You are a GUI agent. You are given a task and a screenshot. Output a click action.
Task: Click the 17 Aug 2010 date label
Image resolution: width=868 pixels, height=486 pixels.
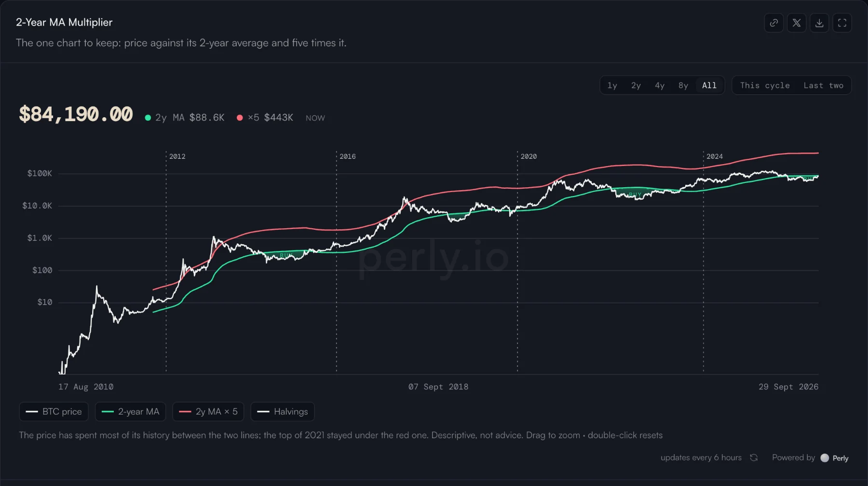tap(86, 387)
